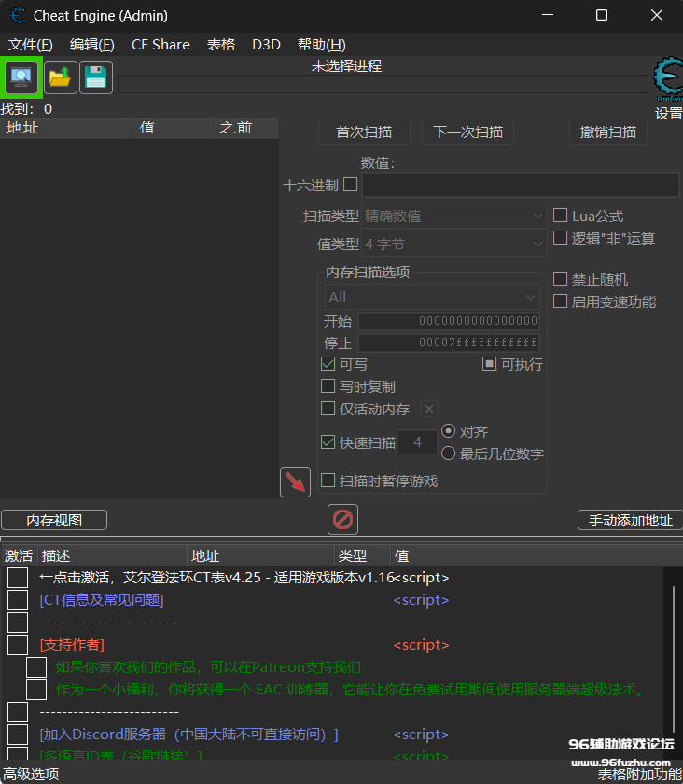Toggle the 可写 checkbox
This screenshot has width=683, height=784.
click(x=328, y=363)
